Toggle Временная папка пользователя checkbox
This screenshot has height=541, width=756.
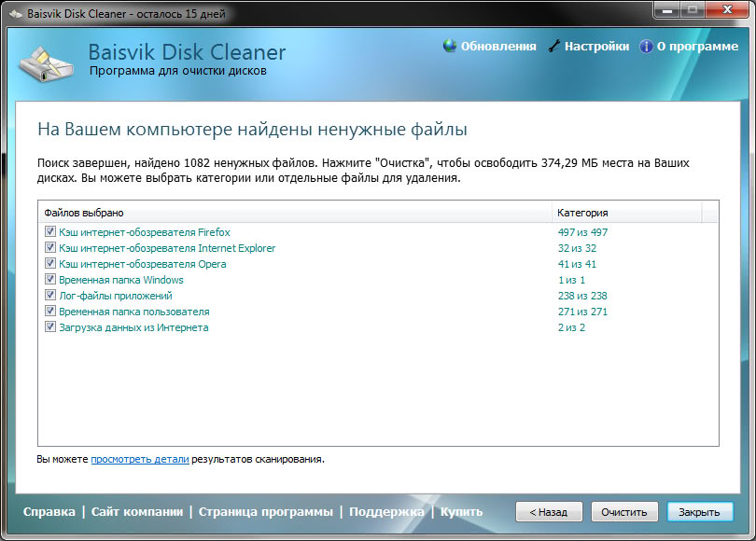50,312
